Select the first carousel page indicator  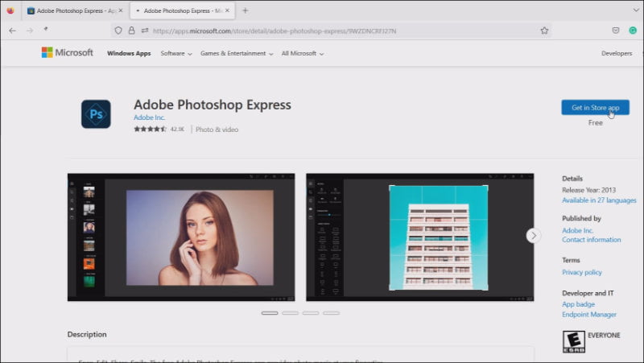[x=270, y=313]
